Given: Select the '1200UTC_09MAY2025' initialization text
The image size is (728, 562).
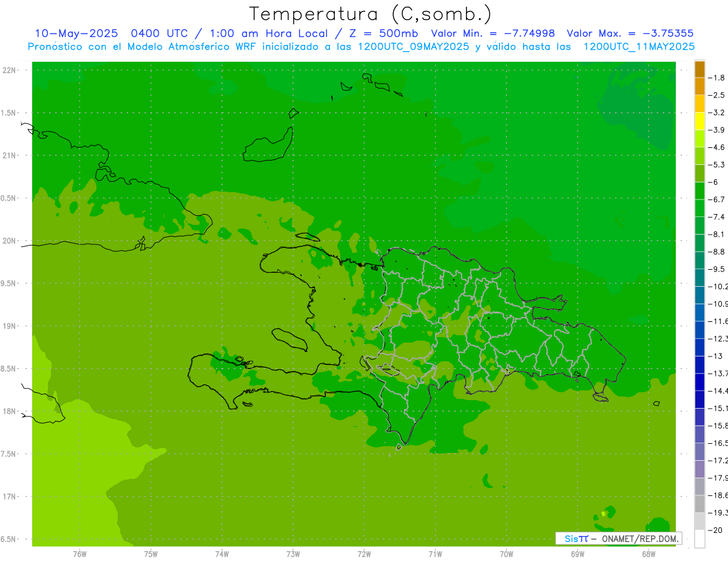Looking at the screenshot, I should [413, 46].
